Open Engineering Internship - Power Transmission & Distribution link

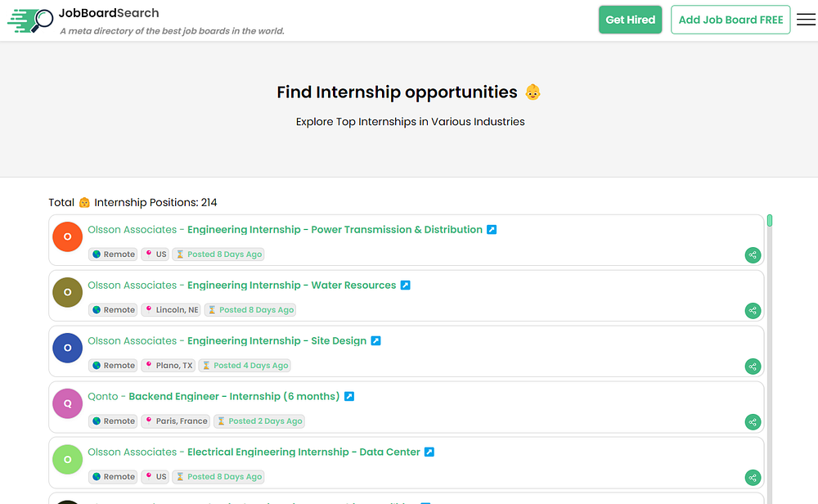335,230
